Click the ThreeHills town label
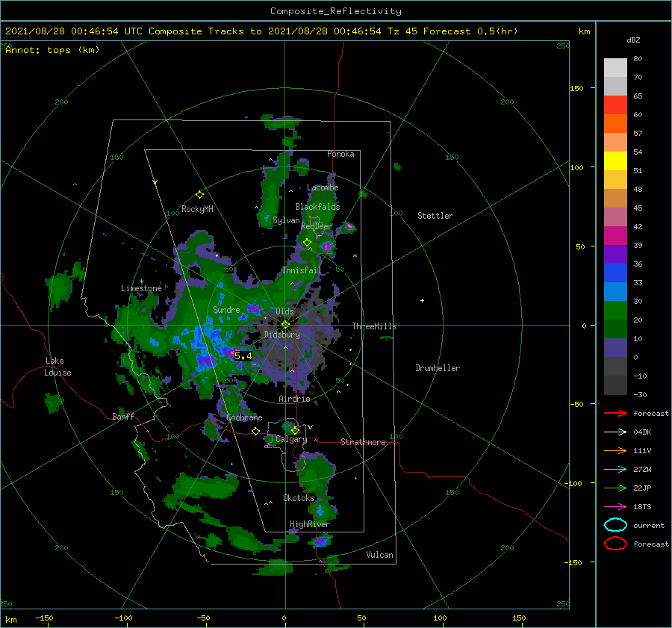672x628 pixels. tap(374, 326)
